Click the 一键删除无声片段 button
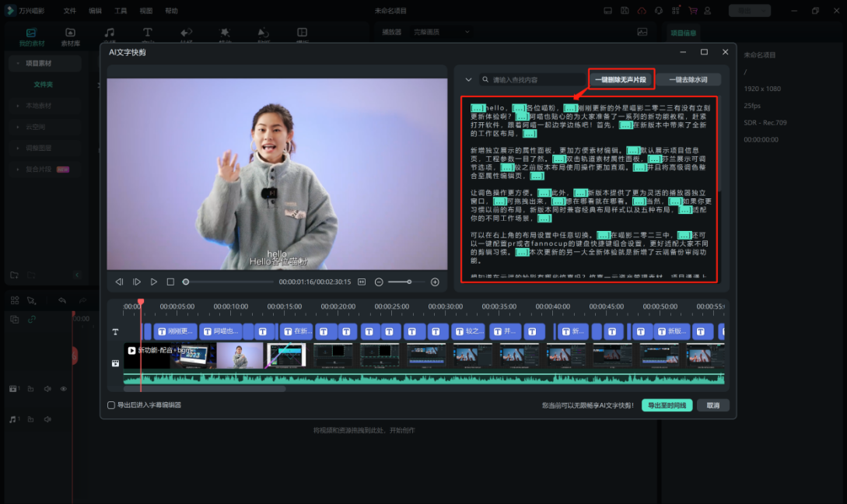847x504 pixels. (621, 79)
